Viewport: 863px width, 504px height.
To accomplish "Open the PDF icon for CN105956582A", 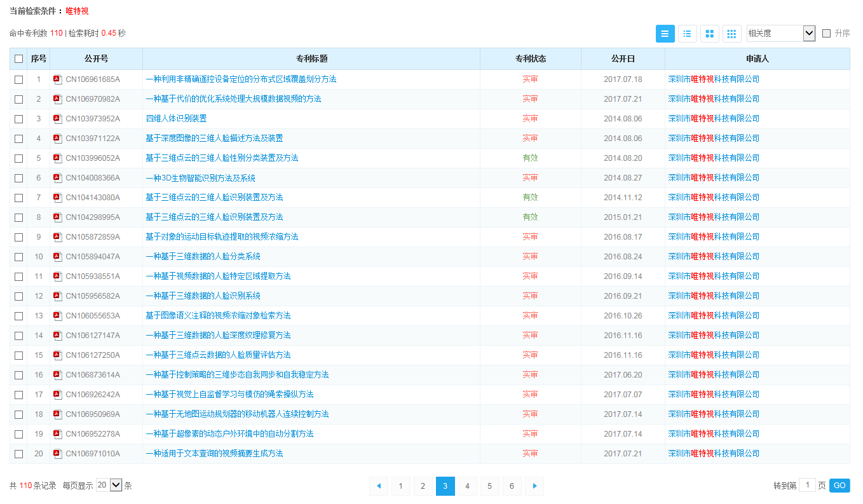I will pyautogui.click(x=58, y=296).
